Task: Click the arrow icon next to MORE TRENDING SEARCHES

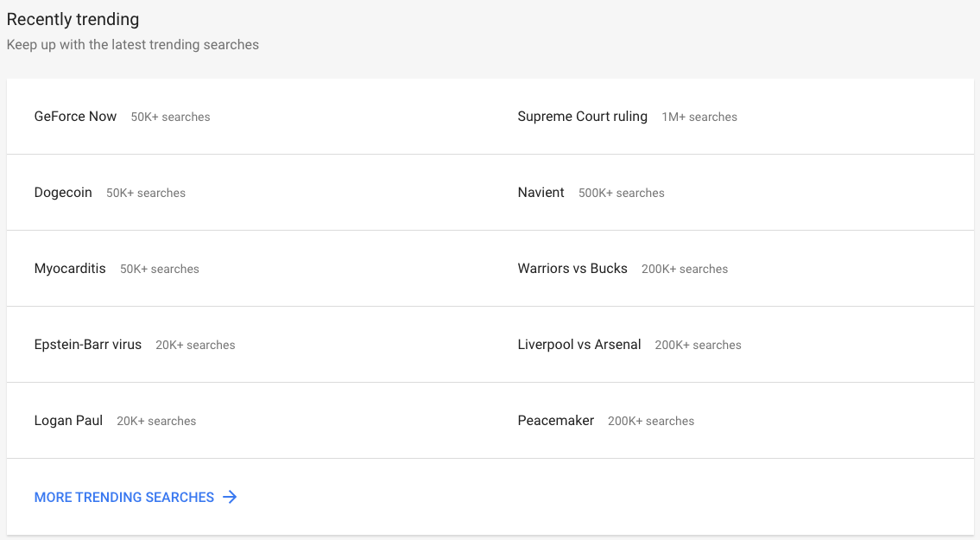Action: pos(230,497)
